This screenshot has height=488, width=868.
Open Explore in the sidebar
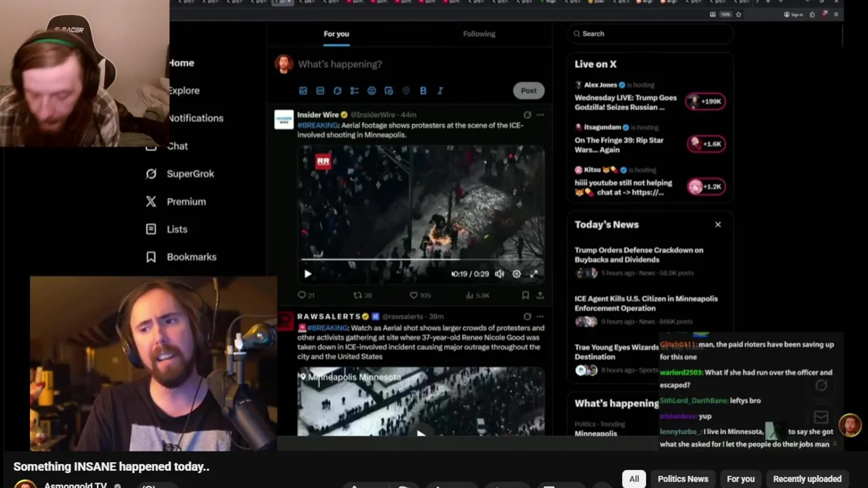coord(184,90)
